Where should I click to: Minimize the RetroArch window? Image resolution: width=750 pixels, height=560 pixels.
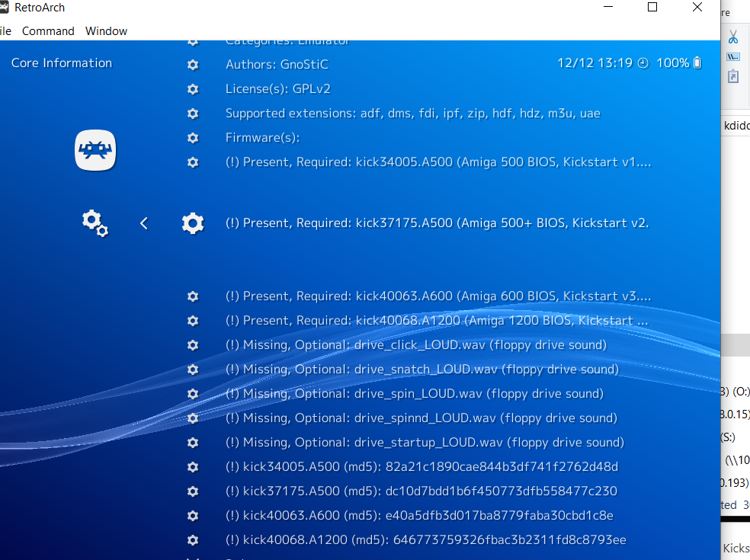(608, 7)
